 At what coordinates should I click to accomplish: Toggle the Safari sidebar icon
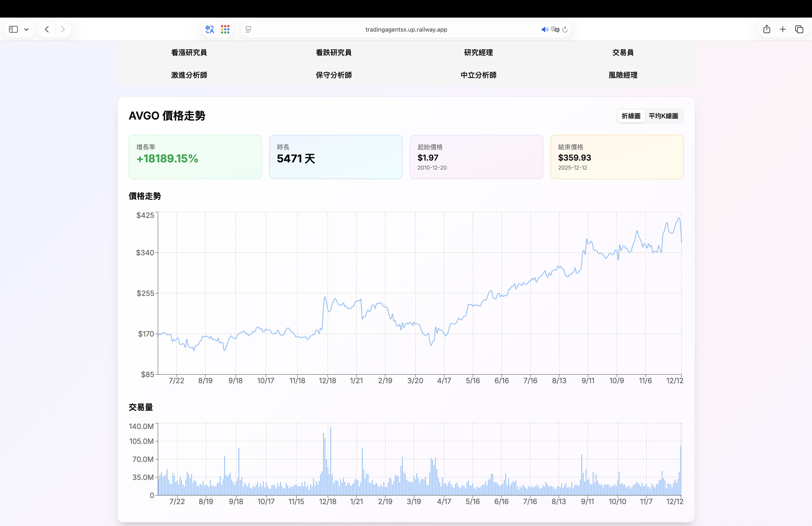pyautogui.click(x=13, y=29)
